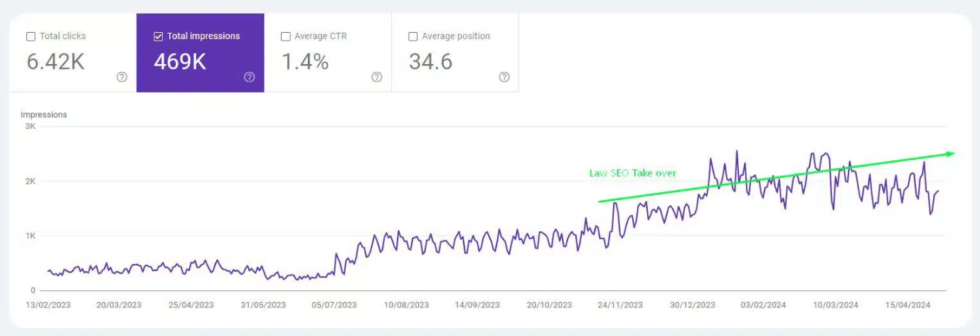This screenshot has width=980, height=336.
Task: Select the 05/07/2023 date label
Action: (334, 305)
